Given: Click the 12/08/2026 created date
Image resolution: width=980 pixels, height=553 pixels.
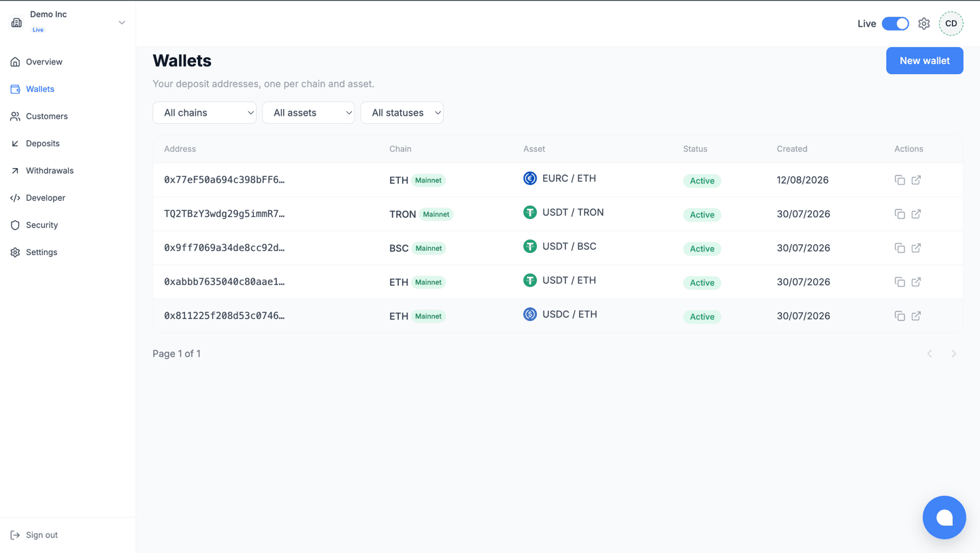Looking at the screenshot, I should (803, 180).
